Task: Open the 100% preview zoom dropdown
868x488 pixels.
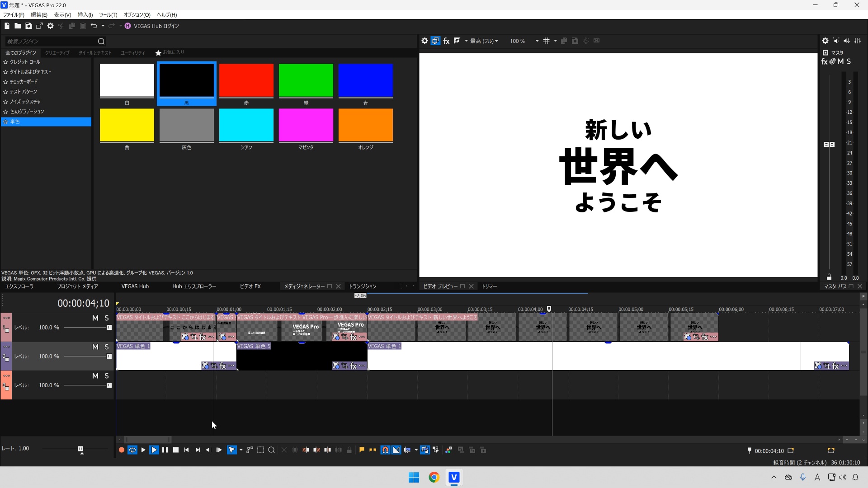Action: pyautogui.click(x=536, y=41)
